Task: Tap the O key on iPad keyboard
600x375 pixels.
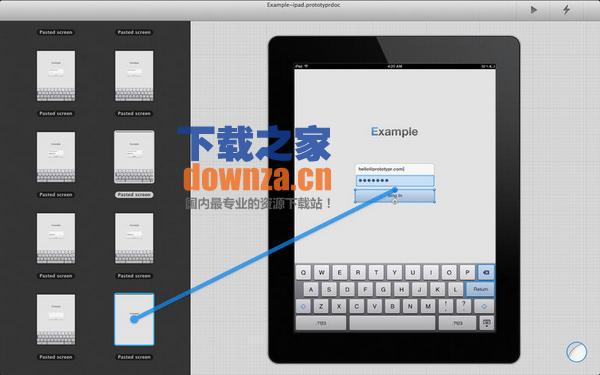Action: pyautogui.click(x=449, y=272)
